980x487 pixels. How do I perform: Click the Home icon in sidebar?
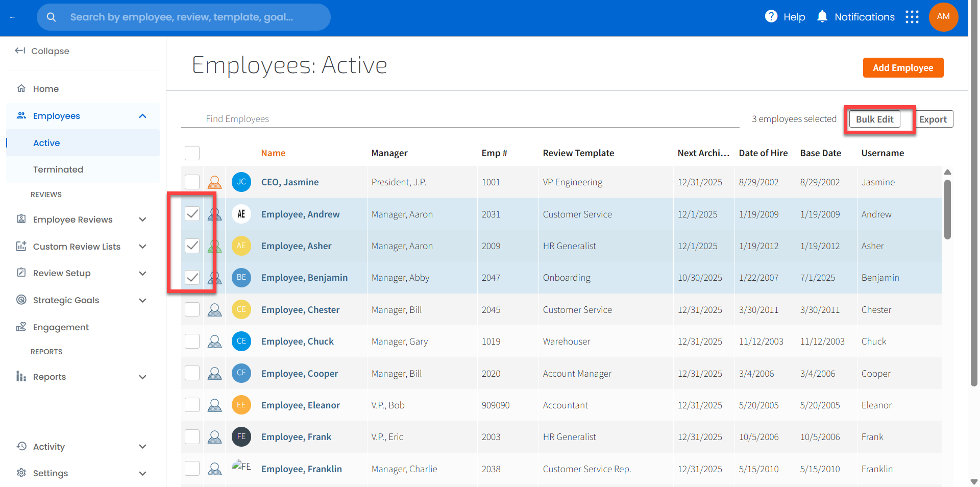(21, 88)
